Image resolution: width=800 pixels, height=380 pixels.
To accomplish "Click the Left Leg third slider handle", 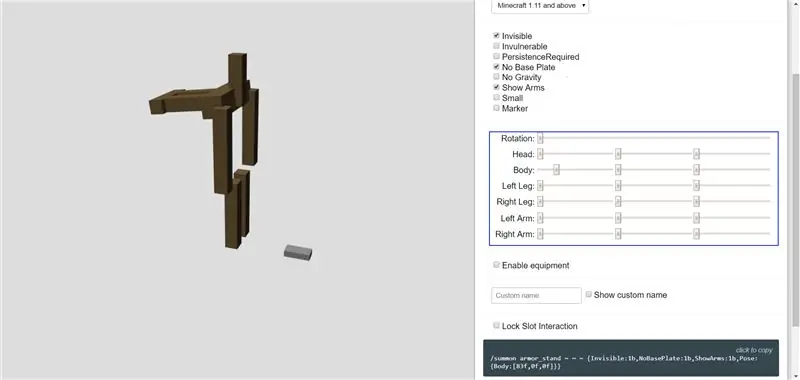I will coord(696,186).
